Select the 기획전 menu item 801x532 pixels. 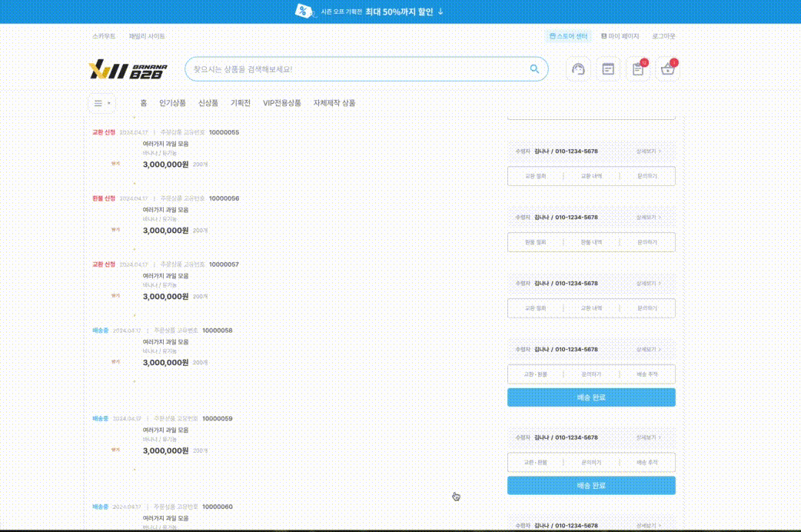click(241, 103)
